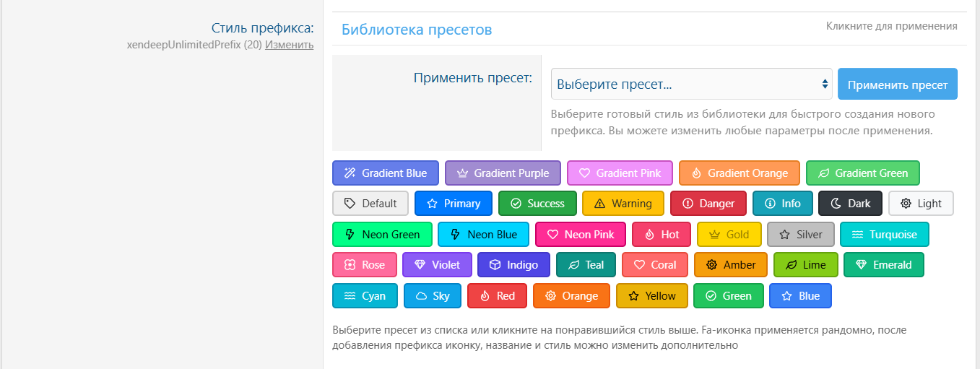980x369 pixels.
Task: Click the info circle icon on Info preset
Action: point(770,204)
